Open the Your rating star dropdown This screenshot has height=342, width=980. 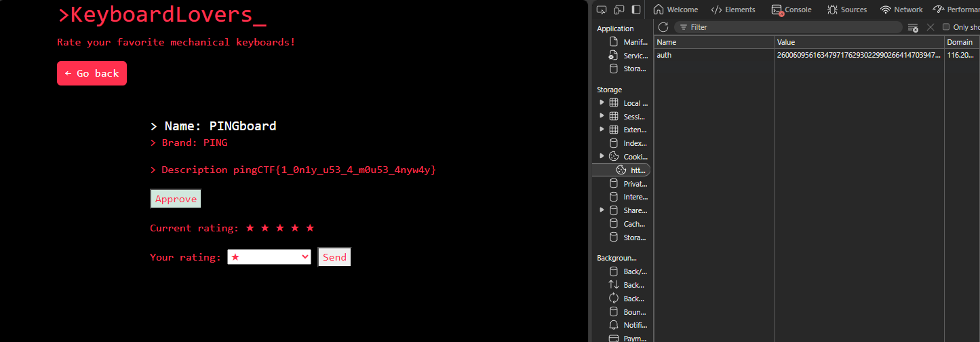point(269,257)
